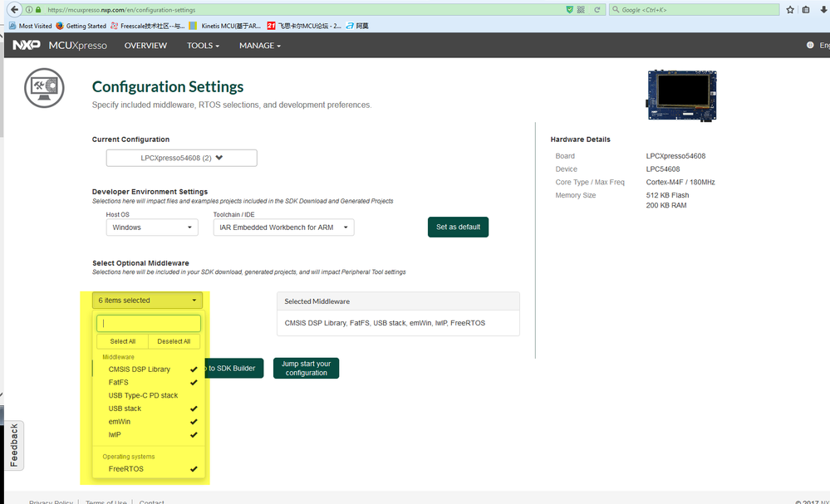The height and width of the screenshot is (504, 830).
Task: Click the LPCXpresso54608 board thumbnail image
Action: click(x=682, y=95)
